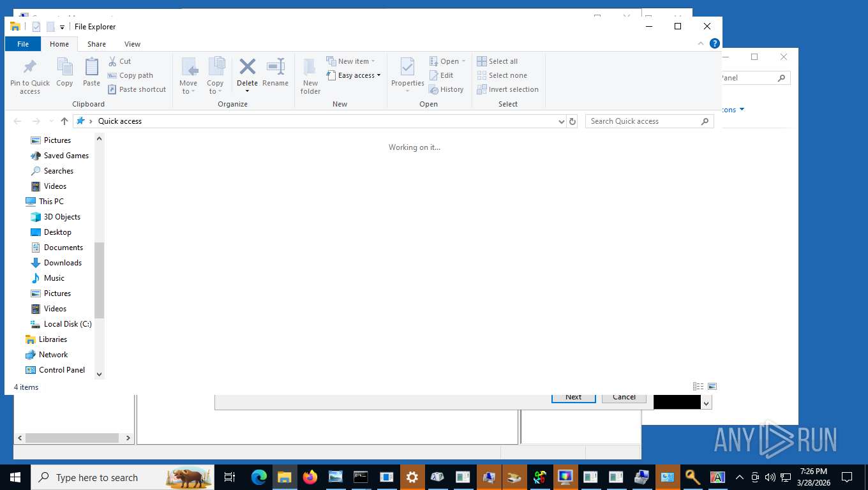Click the Search Quick access field
The image size is (868, 490).
pos(649,121)
